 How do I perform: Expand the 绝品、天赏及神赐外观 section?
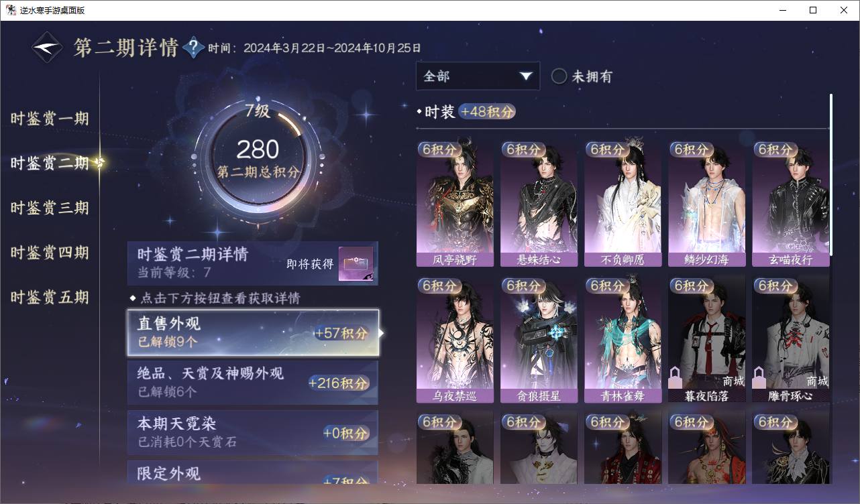point(253,382)
